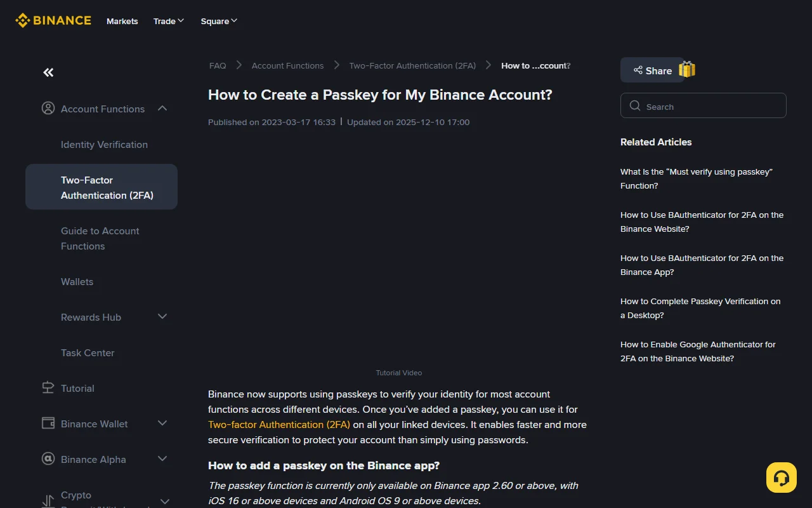
Task: Click the Account Functions person icon
Action: coord(48,108)
